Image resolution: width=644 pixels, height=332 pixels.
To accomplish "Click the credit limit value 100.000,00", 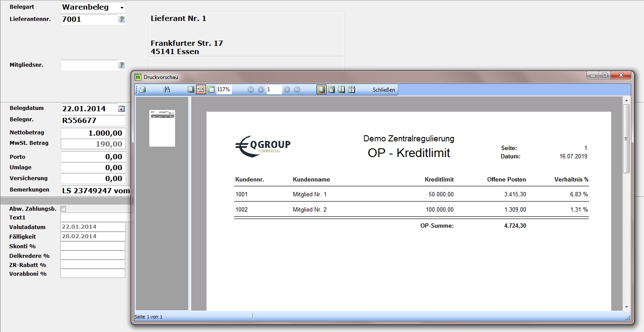I will 440,209.
